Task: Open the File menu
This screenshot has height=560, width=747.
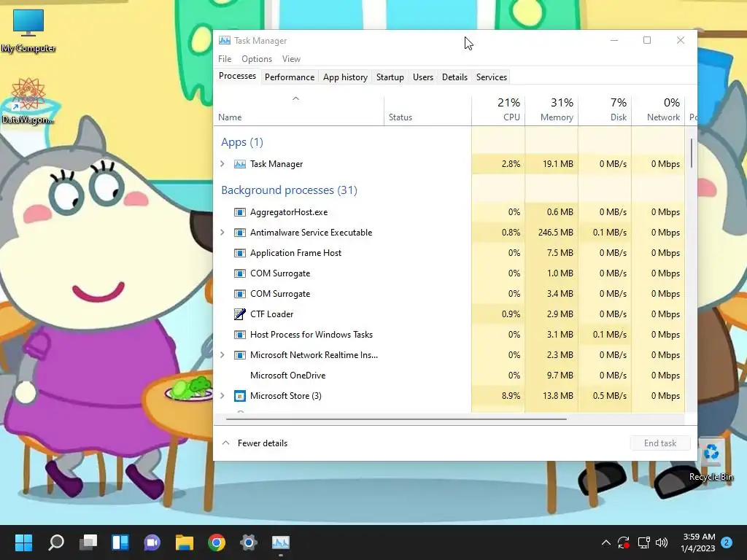Action: coord(225,58)
